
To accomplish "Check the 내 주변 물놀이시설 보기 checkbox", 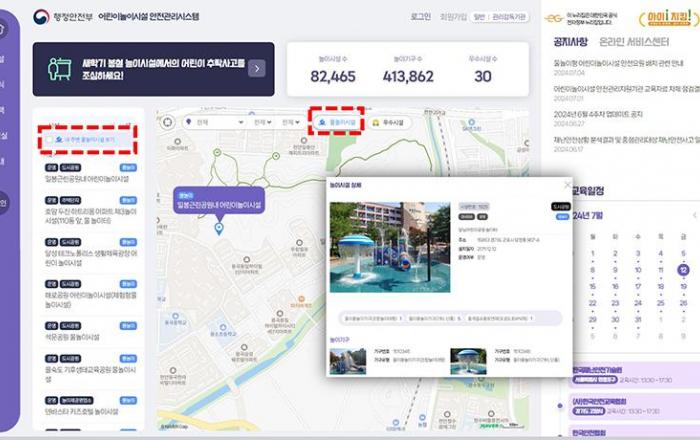I will [48, 140].
